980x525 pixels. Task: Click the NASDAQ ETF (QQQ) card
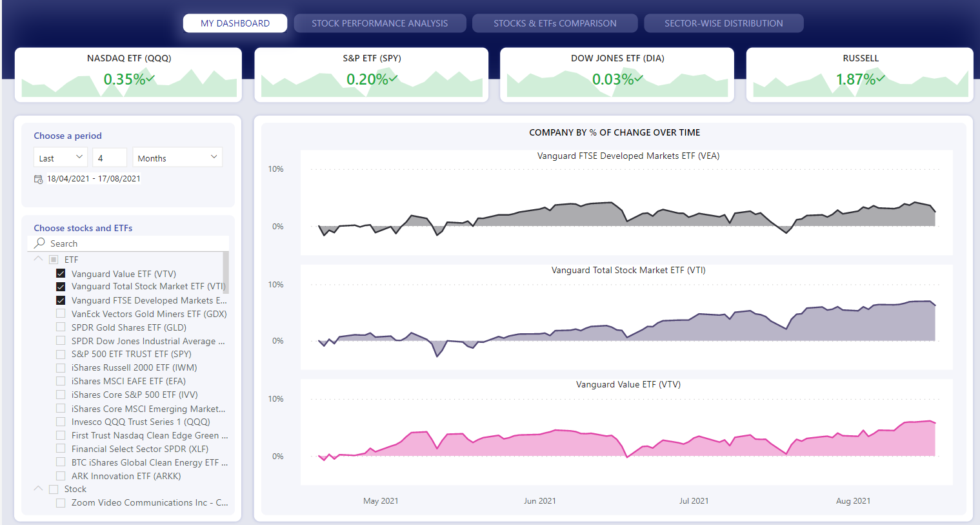point(128,74)
